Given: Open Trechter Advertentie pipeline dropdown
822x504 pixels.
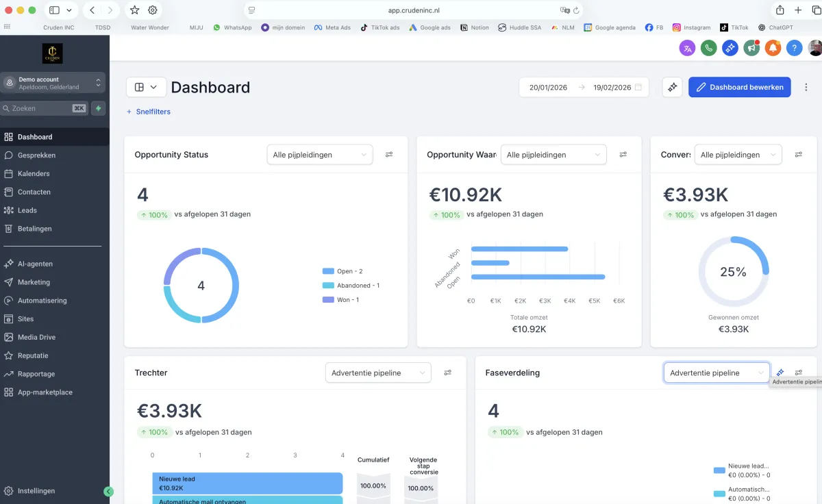Looking at the screenshot, I should (378, 373).
